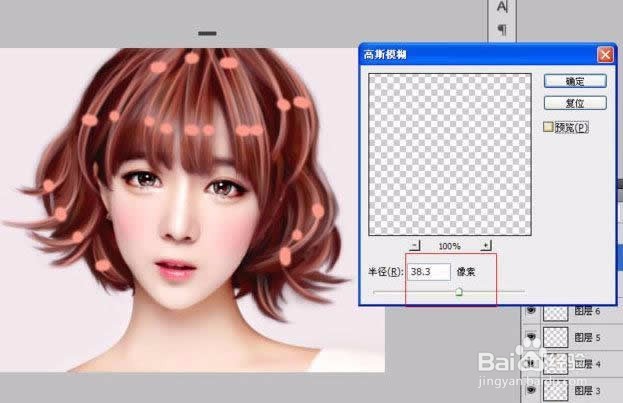Select layer named 图层 3
The width and height of the screenshot is (623, 403).
point(587,391)
